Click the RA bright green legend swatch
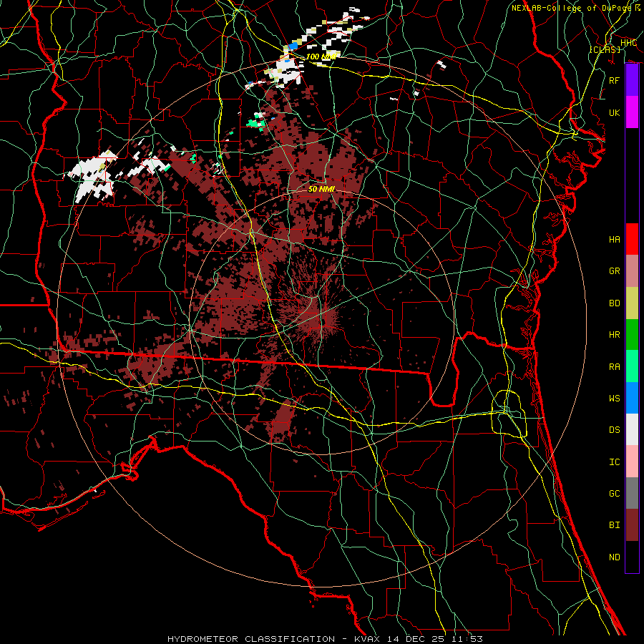 coord(632,366)
